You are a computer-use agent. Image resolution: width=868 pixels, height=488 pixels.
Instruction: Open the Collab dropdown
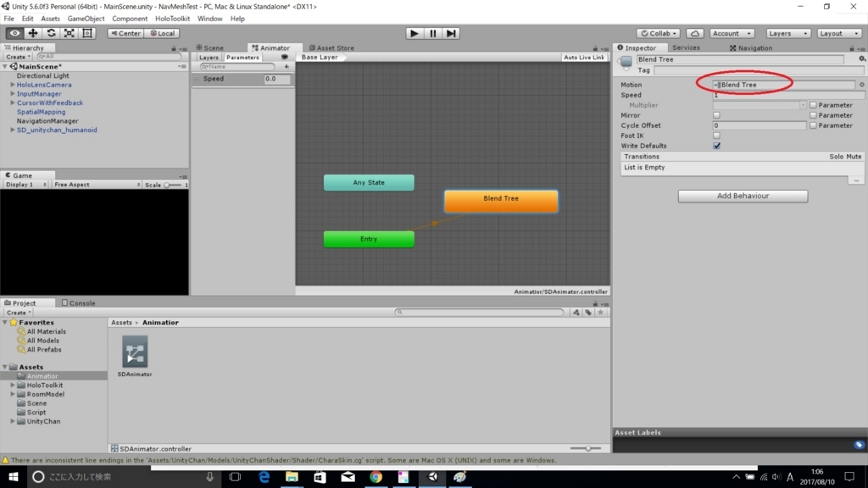(x=658, y=33)
